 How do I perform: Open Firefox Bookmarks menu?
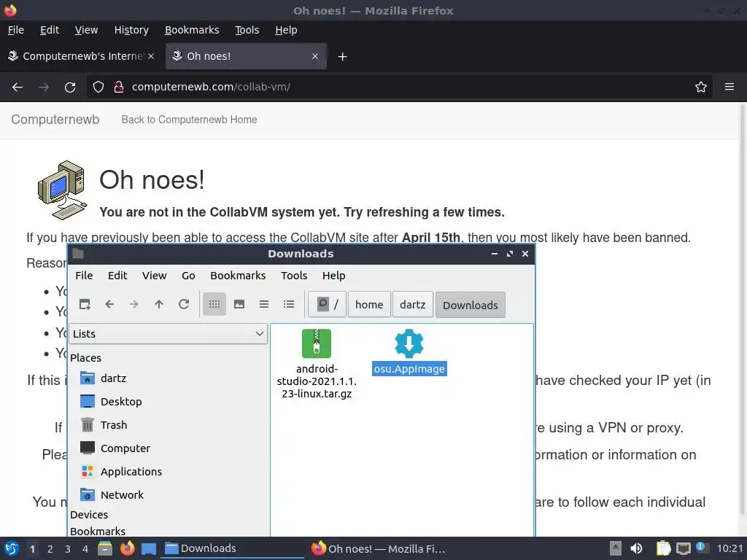click(192, 30)
